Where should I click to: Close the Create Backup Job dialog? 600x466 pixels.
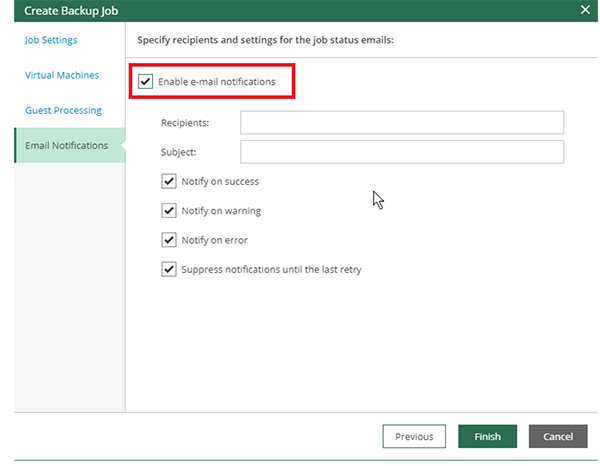pyautogui.click(x=585, y=9)
